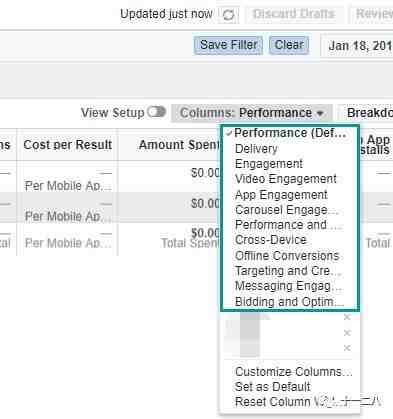The height and width of the screenshot is (419, 393).
Task: Sort by Cost per Result column header
Action: pos(67,145)
